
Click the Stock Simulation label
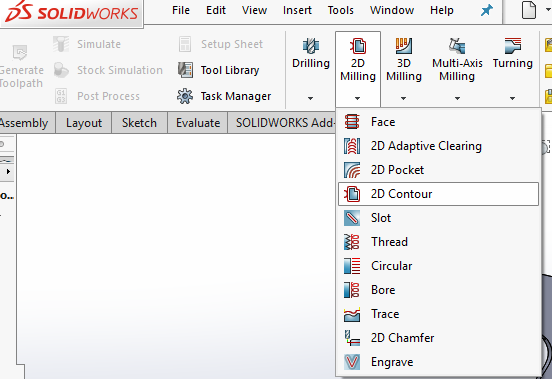120,70
